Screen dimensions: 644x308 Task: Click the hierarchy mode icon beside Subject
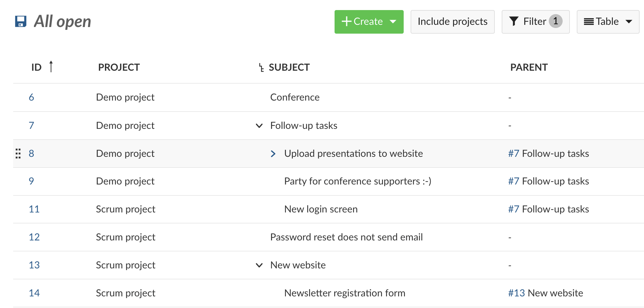coord(261,67)
